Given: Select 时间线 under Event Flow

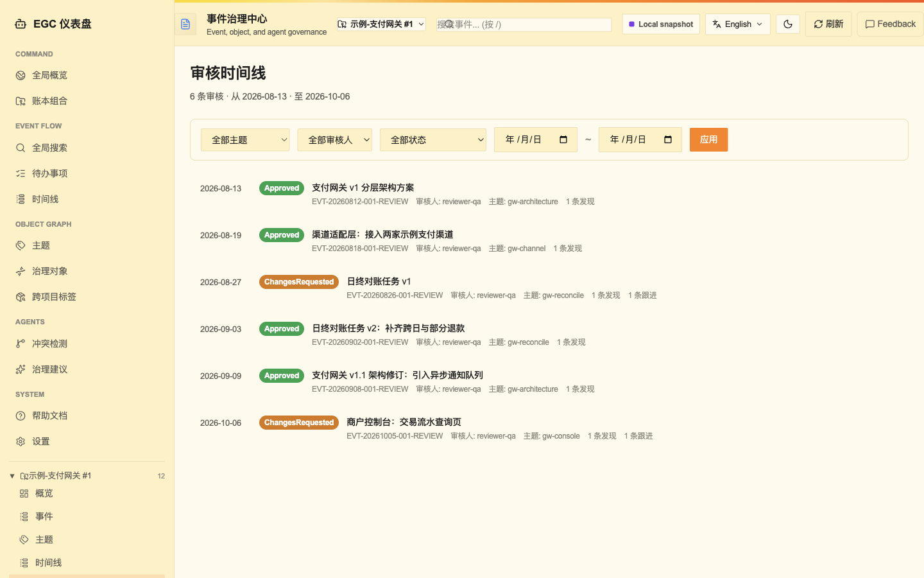Looking at the screenshot, I should (x=87, y=199).
